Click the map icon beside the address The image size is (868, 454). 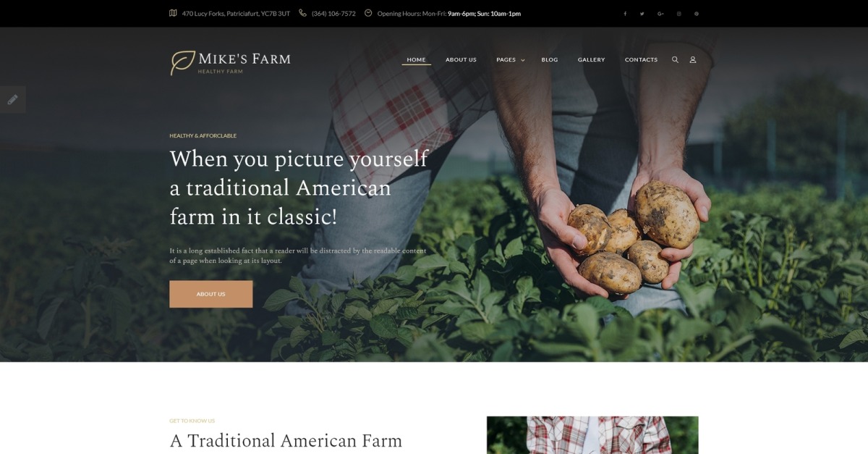pyautogui.click(x=173, y=13)
